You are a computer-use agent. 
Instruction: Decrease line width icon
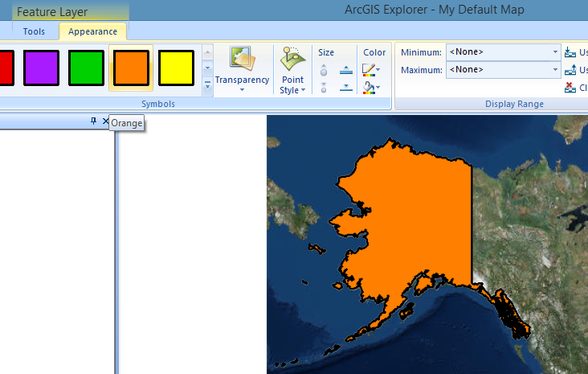345,88
